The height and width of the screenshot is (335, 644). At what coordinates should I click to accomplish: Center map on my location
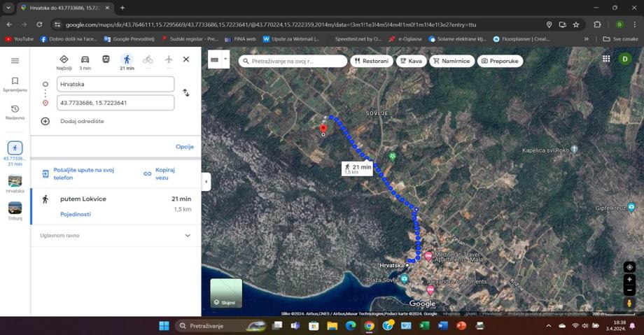629,267
